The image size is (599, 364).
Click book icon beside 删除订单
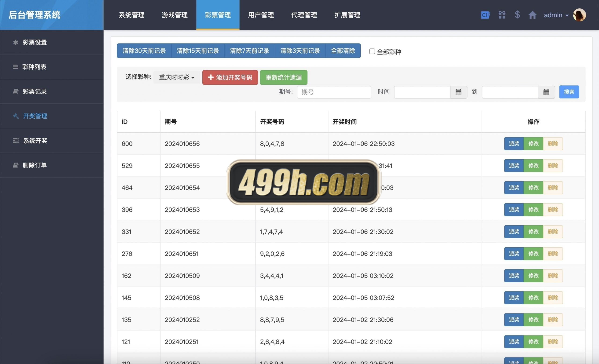(15, 165)
